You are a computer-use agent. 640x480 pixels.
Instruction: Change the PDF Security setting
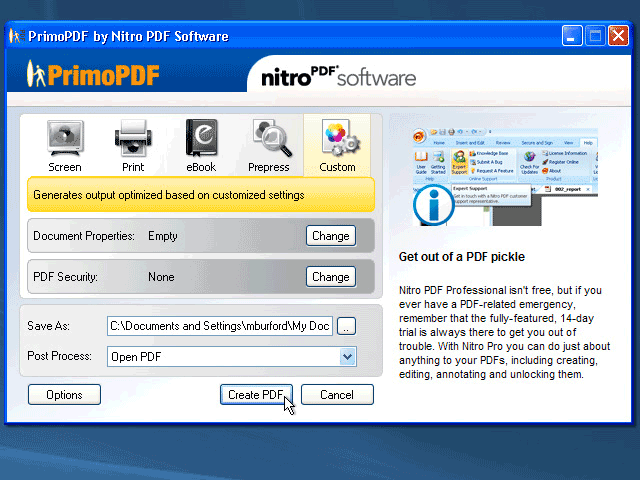(x=330, y=277)
